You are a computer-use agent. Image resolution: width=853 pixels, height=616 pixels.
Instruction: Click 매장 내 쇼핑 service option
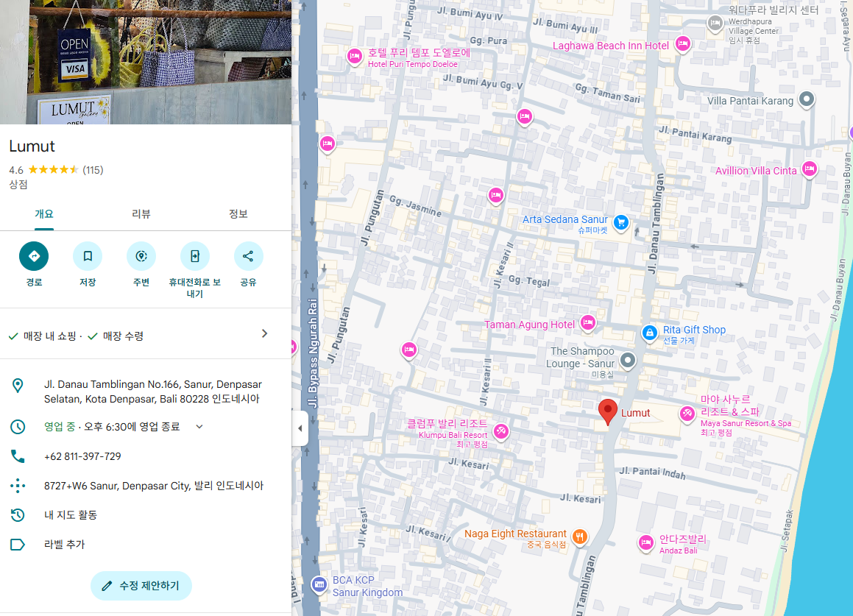(x=49, y=336)
